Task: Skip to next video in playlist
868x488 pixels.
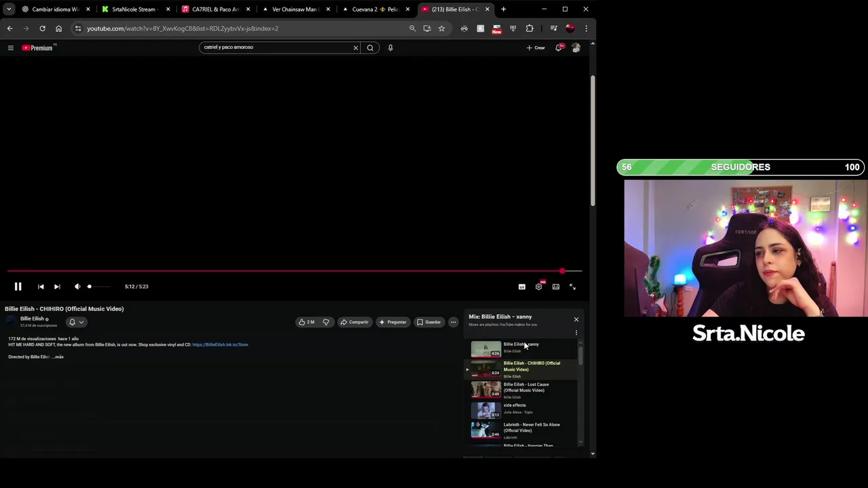Action: (x=57, y=287)
